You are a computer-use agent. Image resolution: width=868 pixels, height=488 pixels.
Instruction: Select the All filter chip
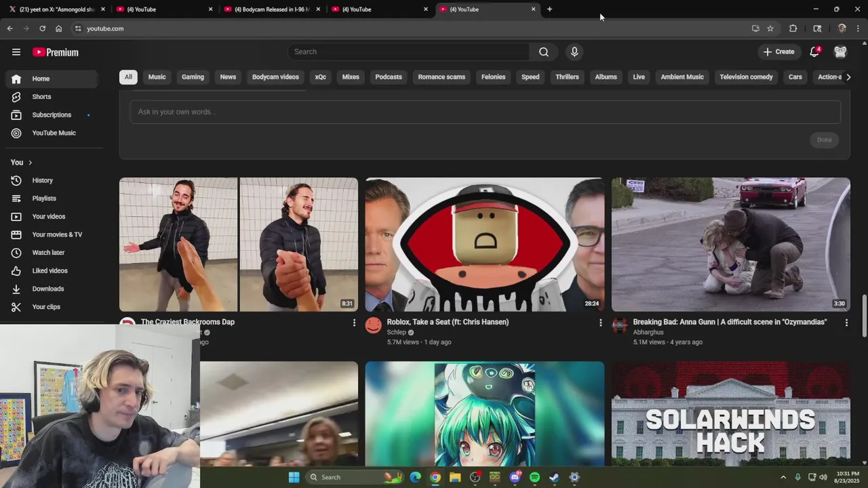pyautogui.click(x=128, y=77)
